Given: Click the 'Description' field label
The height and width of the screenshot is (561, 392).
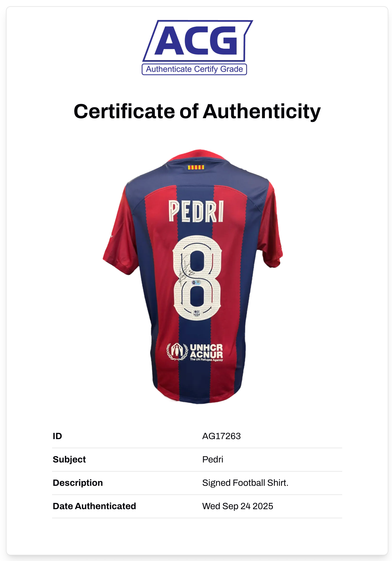Looking at the screenshot, I should coord(78,483).
